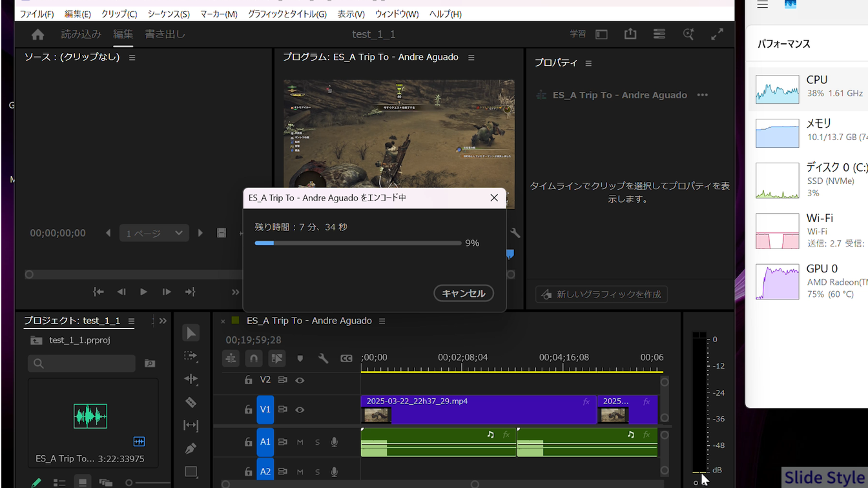
Task: Mute the A1 audio track
Action: 300,442
